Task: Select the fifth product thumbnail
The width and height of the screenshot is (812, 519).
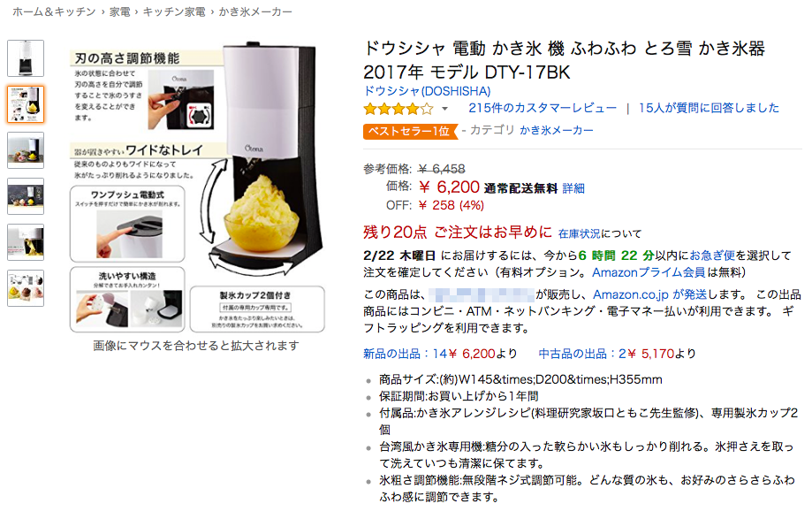Action: tap(26, 242)
